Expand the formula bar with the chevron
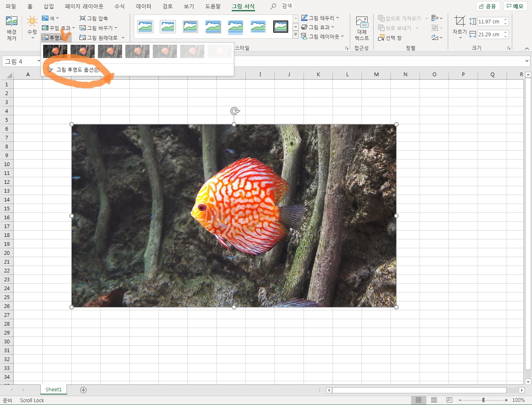 [527, 61]
